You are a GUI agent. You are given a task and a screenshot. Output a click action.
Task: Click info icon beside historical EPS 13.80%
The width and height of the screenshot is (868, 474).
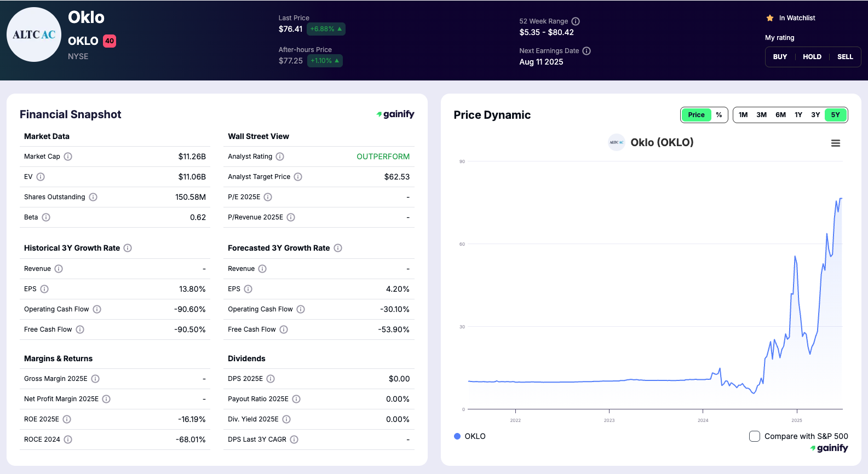click(44, 289)
